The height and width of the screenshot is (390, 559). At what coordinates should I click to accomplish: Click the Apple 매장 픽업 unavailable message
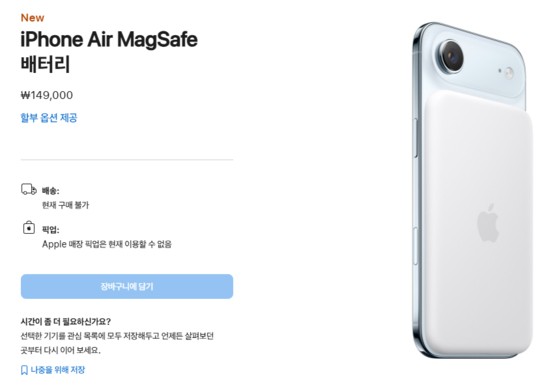pos(107,244)
